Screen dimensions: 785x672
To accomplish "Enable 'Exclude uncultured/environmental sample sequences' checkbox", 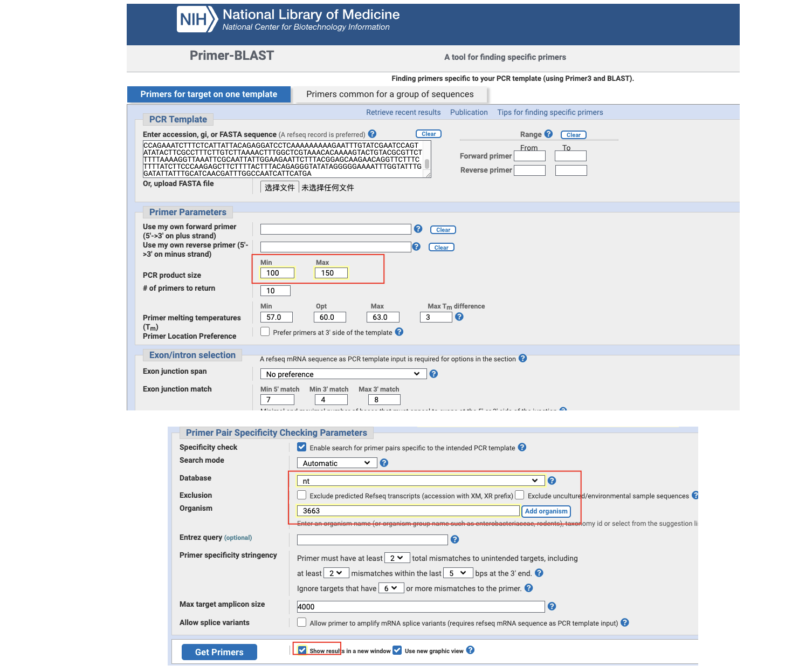I will click(x=520, y=495).
